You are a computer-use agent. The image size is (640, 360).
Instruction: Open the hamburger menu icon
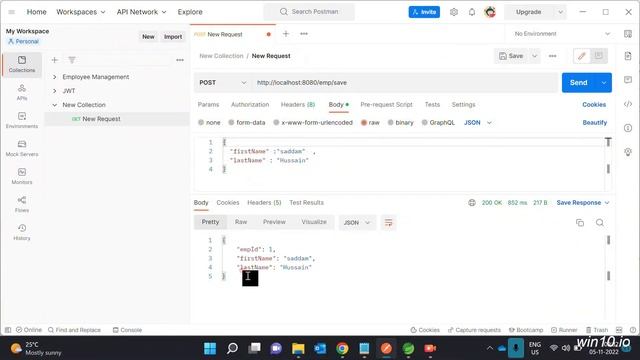pyautogui.click(x=11, y=12)
